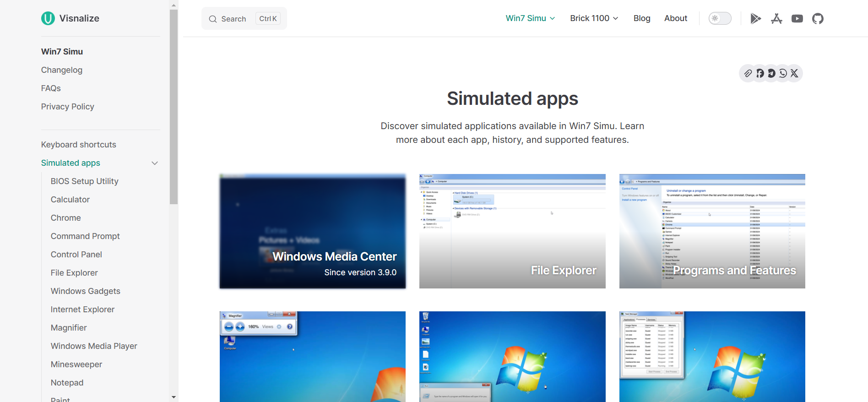868x402 pixels.
Task: Open the Brick 1100 dropdown menu
Action: click(x=594, y=18)
